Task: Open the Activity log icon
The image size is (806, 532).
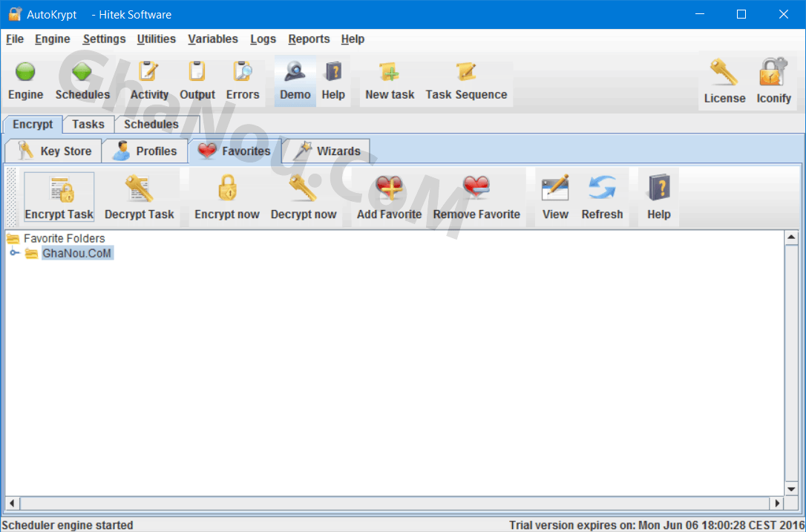Action: tap(149, 73)
